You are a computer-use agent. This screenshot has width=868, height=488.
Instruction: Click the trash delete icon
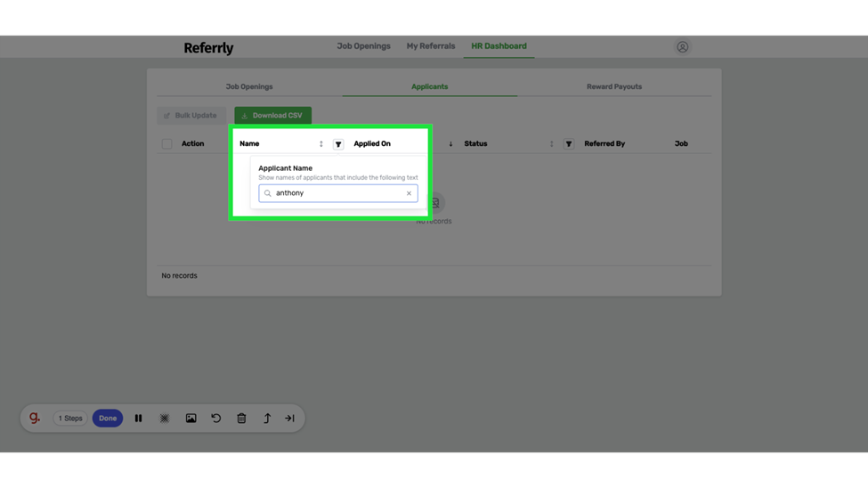[241, 419]
